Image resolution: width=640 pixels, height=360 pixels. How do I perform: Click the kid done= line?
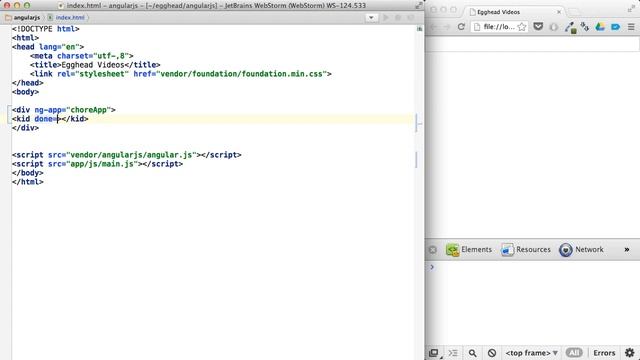pyautogui.click(x=50, y=119)
